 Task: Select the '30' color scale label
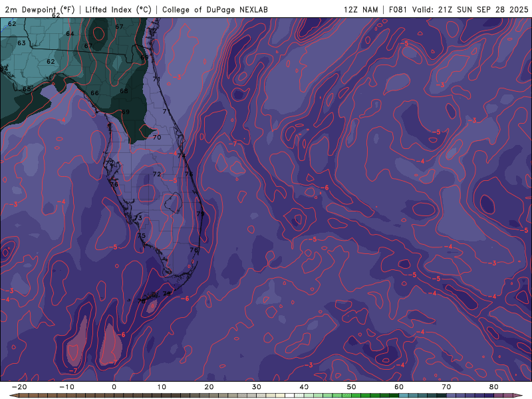pos(257,387)
